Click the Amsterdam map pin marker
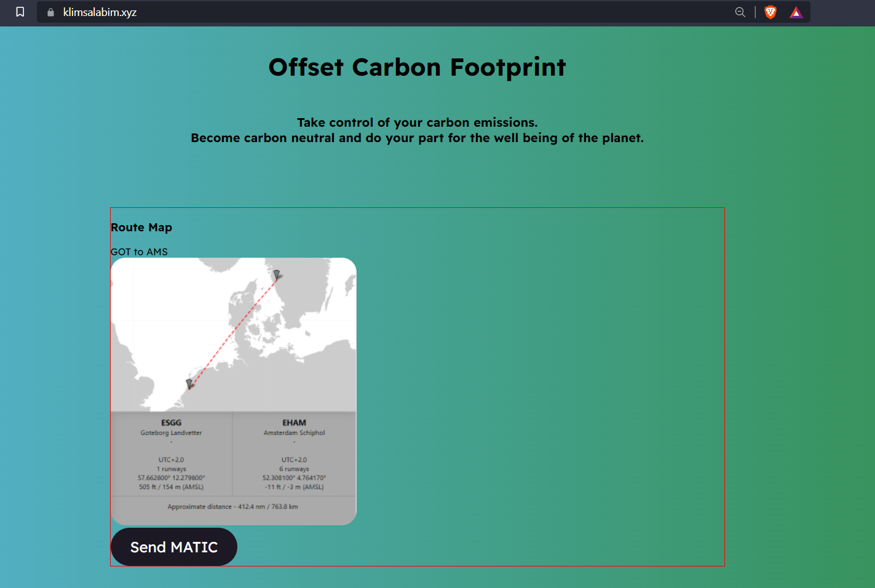Image resolution: width=875 pixels, height=588 pixels. (x=189, y=384)
